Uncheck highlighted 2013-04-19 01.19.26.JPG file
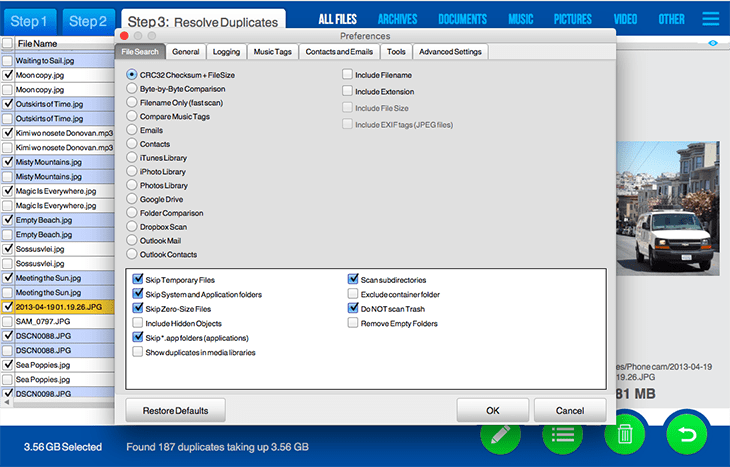The image size is (730, 467). 7,307
